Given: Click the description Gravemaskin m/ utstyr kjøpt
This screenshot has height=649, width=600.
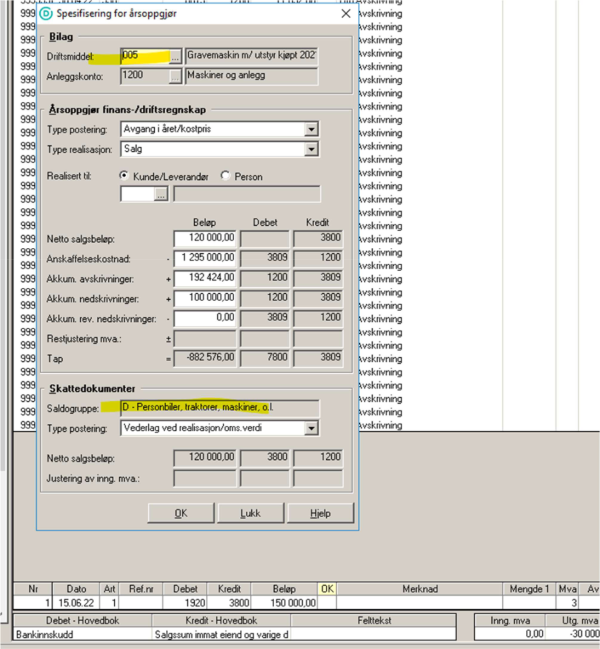Looking at the screenshot, I should (252, 56).
